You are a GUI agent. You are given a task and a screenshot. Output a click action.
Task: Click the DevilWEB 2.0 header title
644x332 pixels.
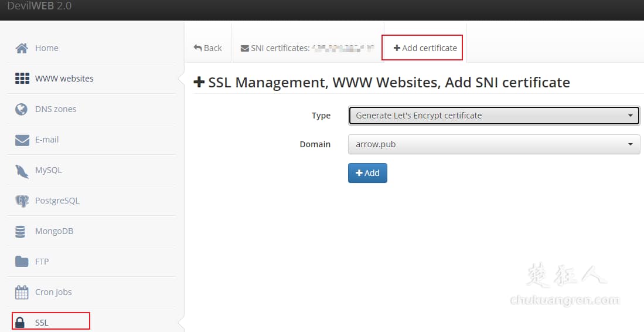click(x=39, y=6)
